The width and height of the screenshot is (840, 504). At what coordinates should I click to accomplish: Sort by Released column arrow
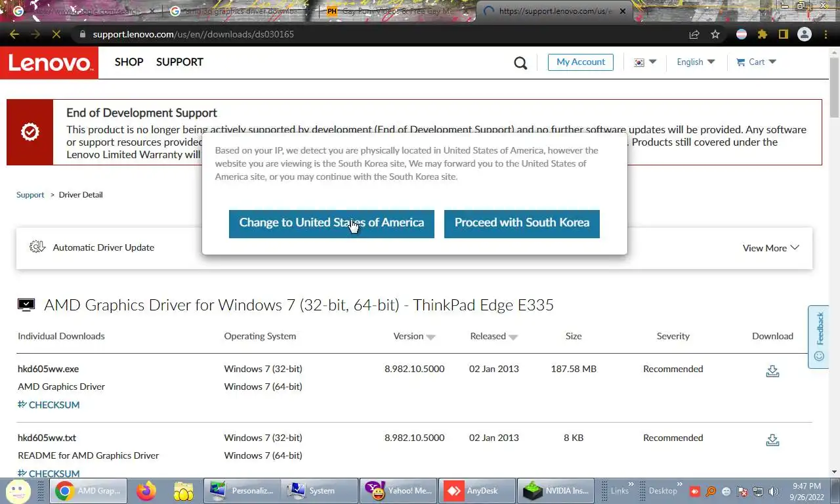coord(513,337)
